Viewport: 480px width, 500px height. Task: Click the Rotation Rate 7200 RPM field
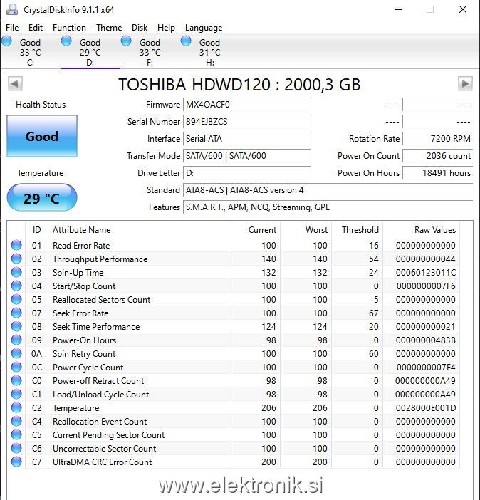437,139
